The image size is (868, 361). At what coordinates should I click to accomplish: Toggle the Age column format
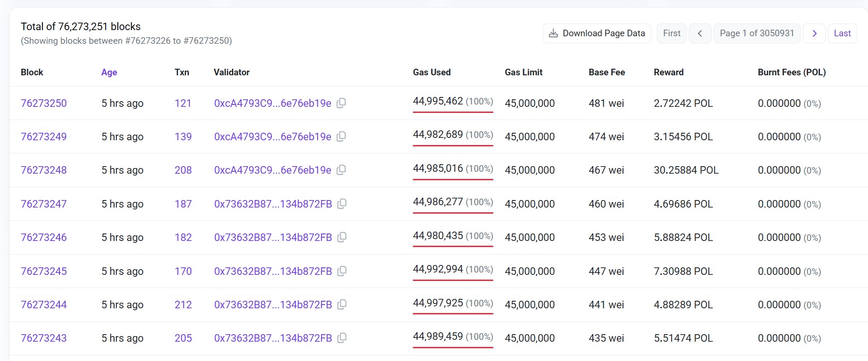(x=109, y=72)
